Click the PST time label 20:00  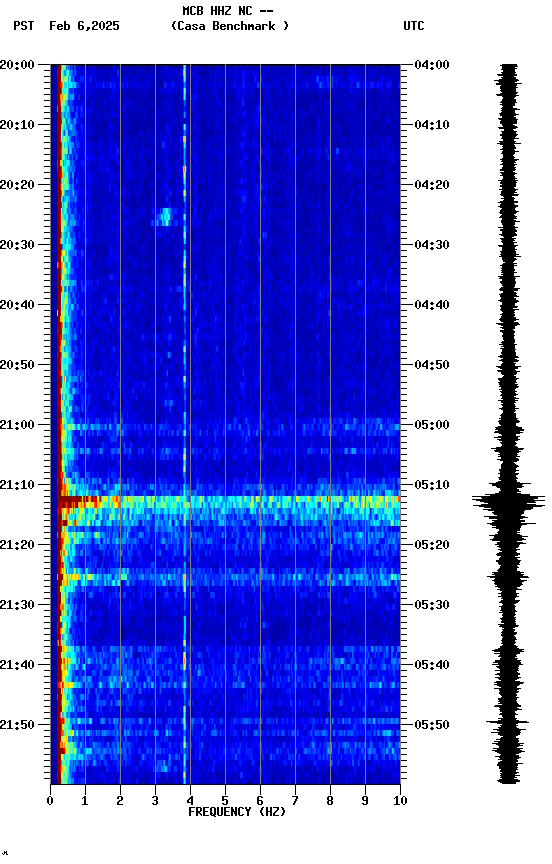pyautogui.click(x=17, y=65)
